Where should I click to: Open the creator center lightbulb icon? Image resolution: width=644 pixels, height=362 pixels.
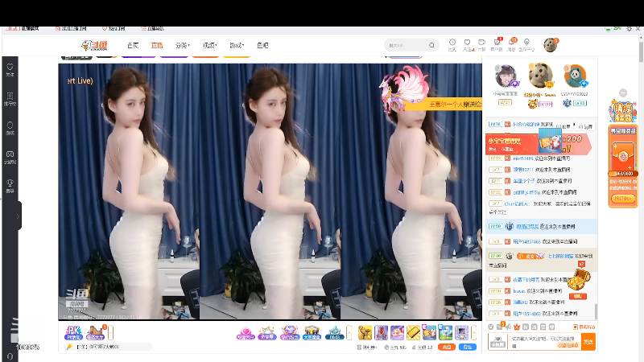526,44
